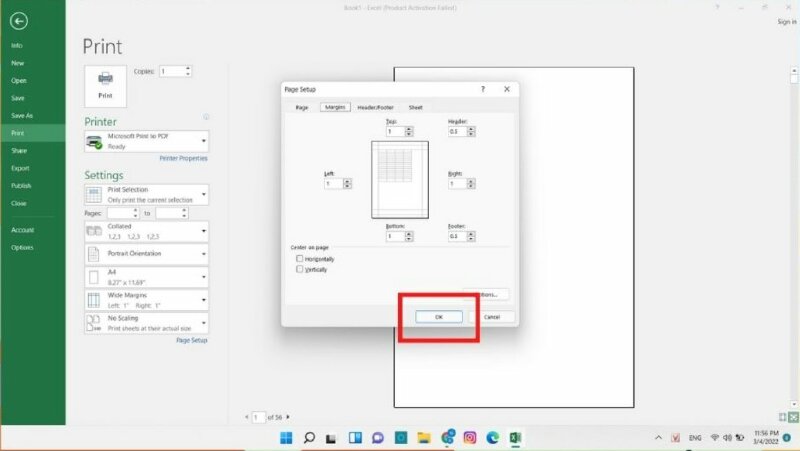Open Task View on taskbar
Image resolution: width=800 pixels, height=451 pixels.
pos(331,438)
